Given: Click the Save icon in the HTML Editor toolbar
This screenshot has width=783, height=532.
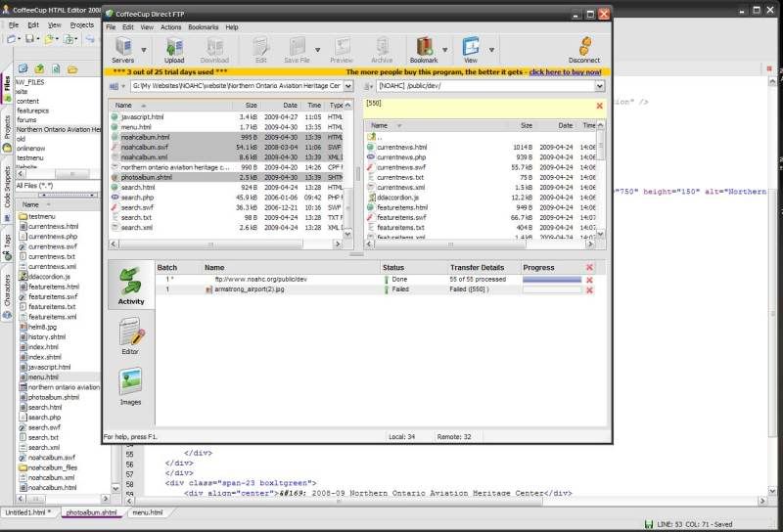Looking at the screenshot, I should 30,38.
